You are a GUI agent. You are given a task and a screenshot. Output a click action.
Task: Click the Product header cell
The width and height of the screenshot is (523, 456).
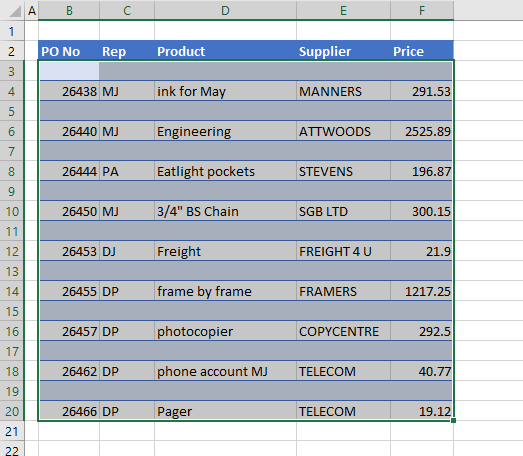[x=225, y=51]
